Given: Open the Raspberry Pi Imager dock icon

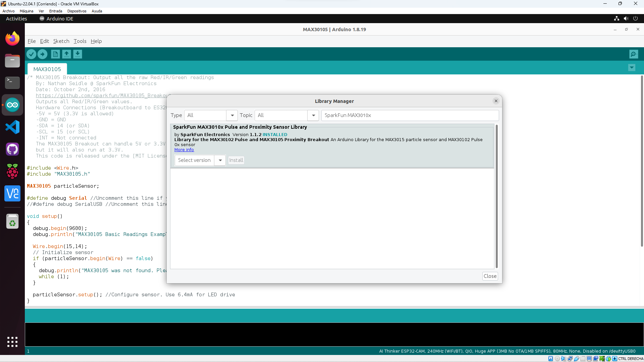Looking at the screenshot, I should (12, 171).
